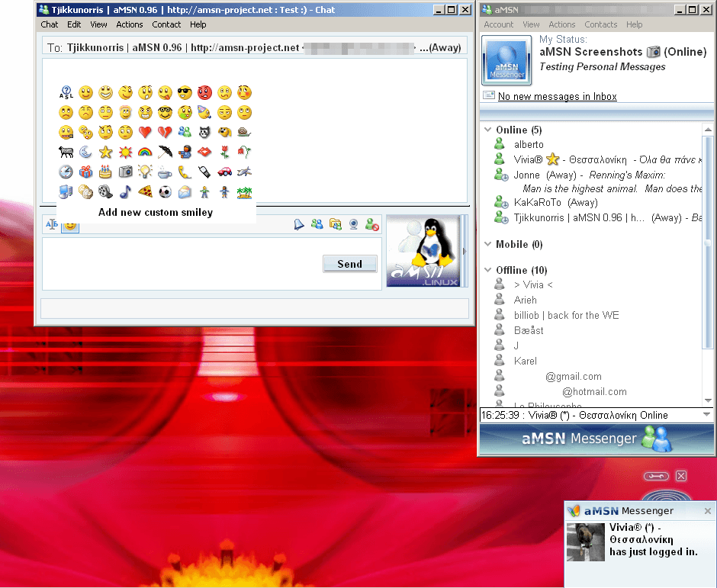Open the font change icon

click(x=52, y=224)
